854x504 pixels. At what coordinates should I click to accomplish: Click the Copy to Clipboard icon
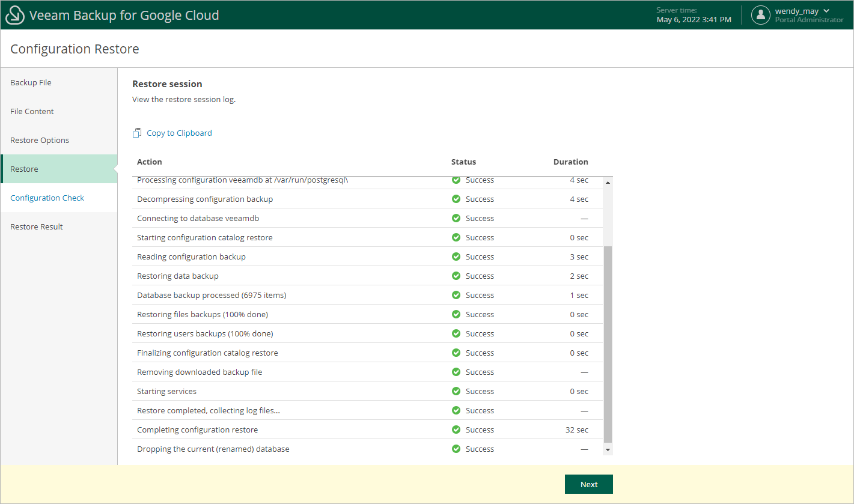point(137,133)
